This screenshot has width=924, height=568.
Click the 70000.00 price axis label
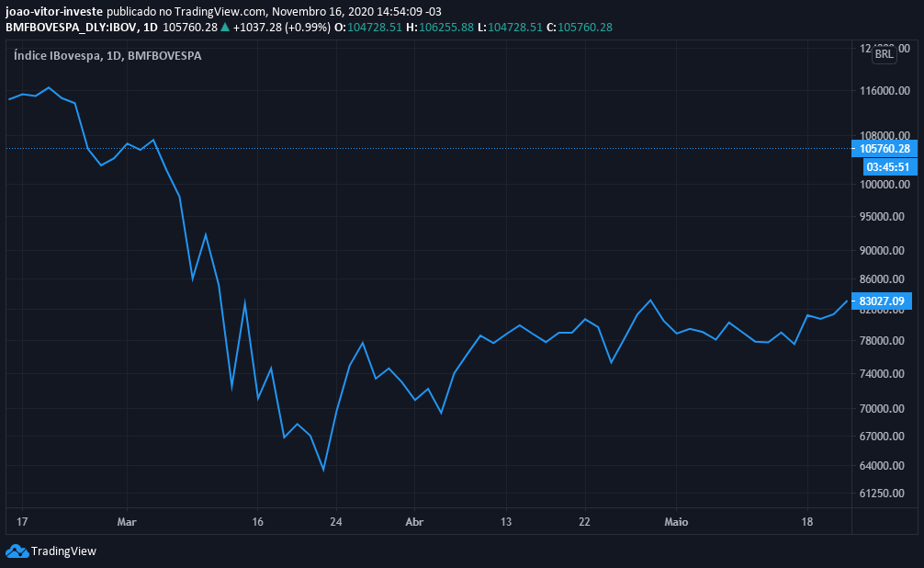882,408
